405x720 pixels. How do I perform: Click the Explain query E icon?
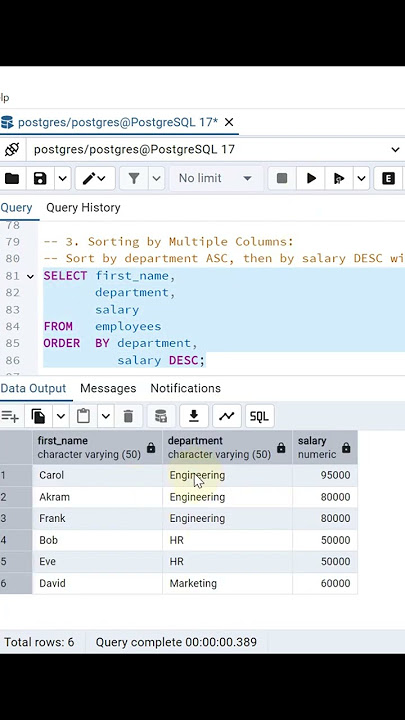[x=388, y=178]
